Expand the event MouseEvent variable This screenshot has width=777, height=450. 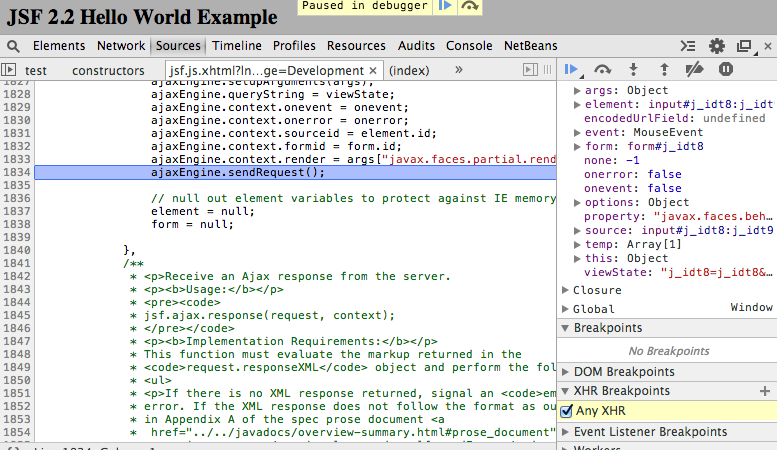click(x=577, y=132)
